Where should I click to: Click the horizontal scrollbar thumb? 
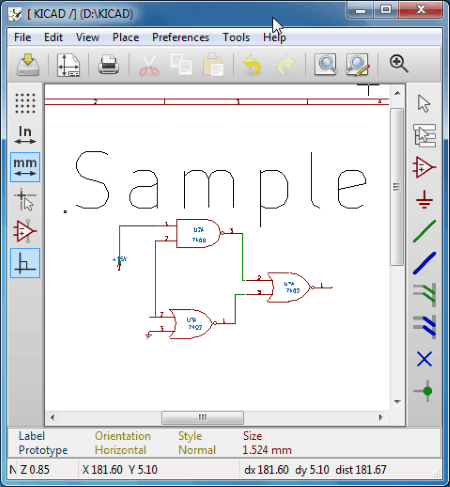pyautogui.click(x=202, y=418)
